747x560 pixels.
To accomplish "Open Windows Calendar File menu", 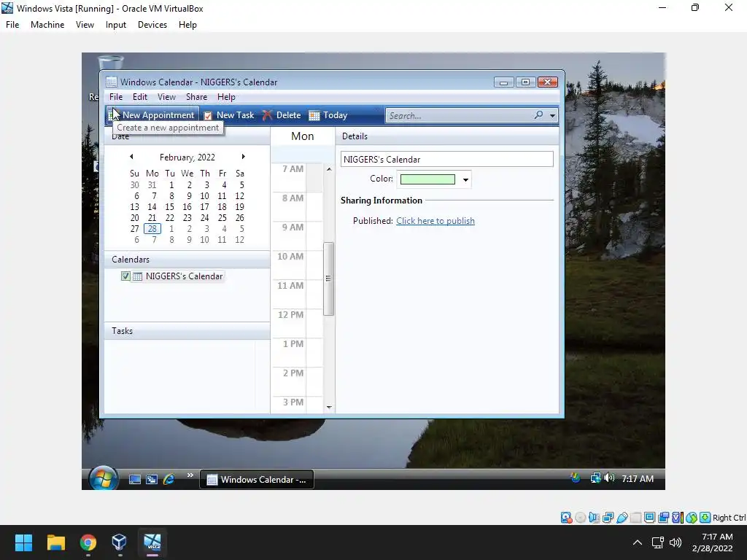I will [116, 97].
